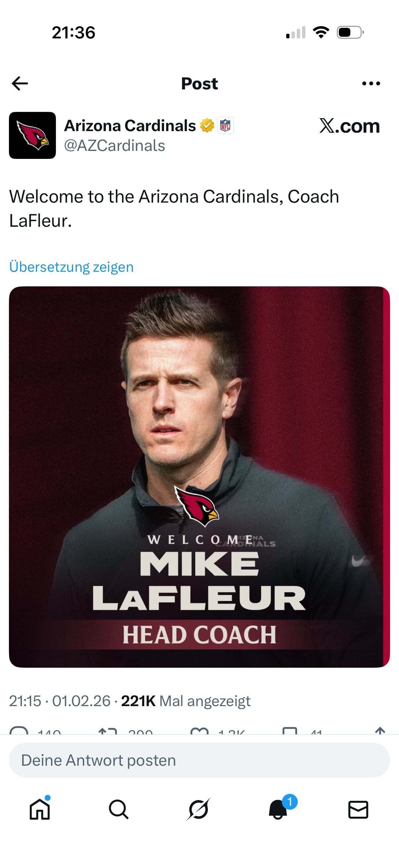399x868 pixels.
Task: Open the Messages envelope tab
Action: [x=358, y=809]
